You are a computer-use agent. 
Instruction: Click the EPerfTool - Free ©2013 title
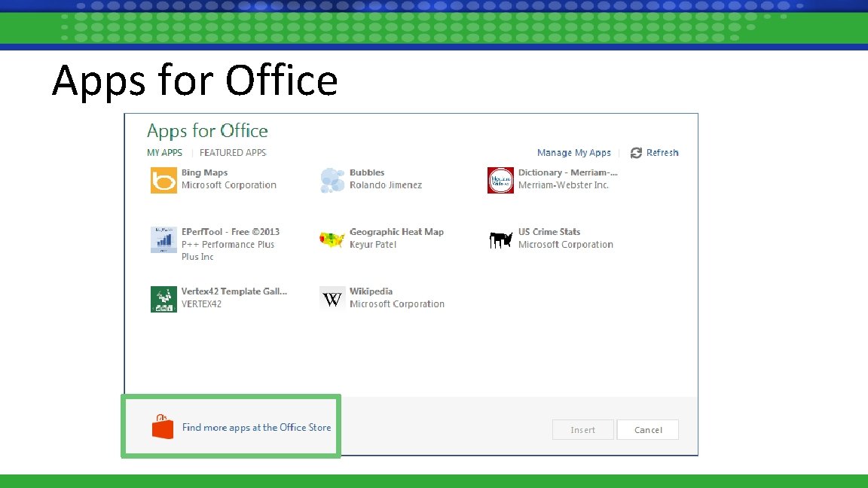click(231, 232)
